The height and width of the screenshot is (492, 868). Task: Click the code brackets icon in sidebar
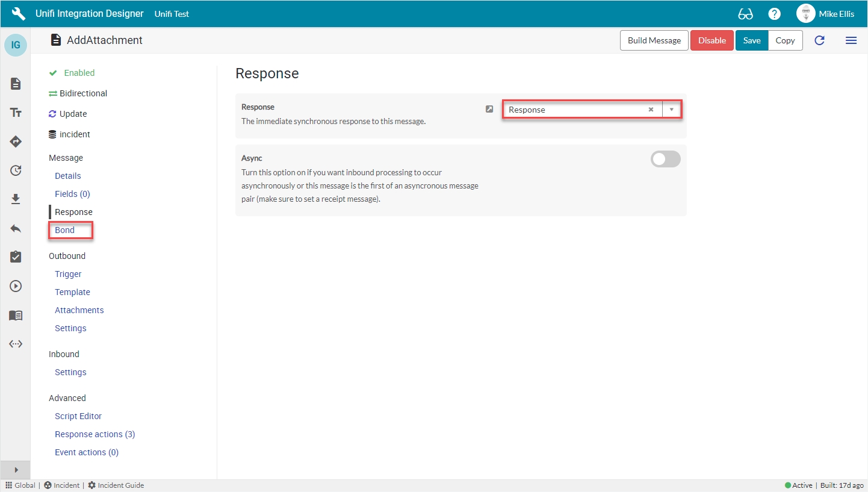click(16, 344)
